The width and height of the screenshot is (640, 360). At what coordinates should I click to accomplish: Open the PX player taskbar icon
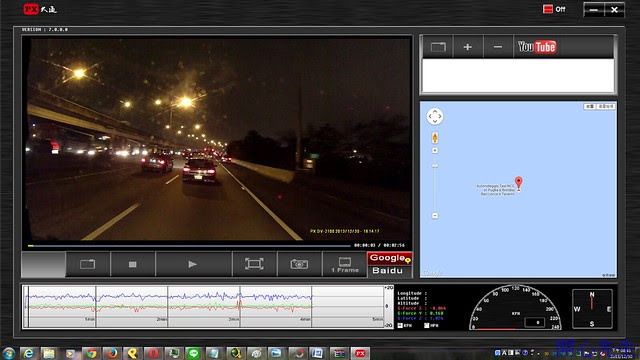tap(360, 353)
